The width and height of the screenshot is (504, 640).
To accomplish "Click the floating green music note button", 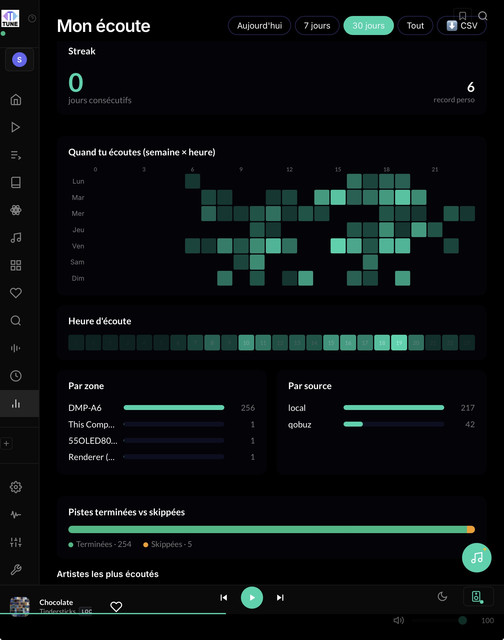I will [x=476, y=558].
